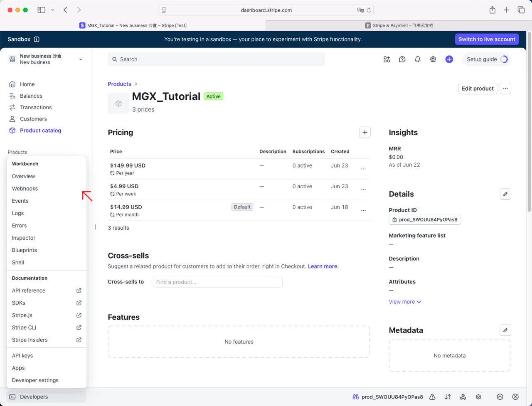Edit Details with the pencil icon
This screenshot has width=532, height=406.
pyautogui.click(x=505, y=194)
